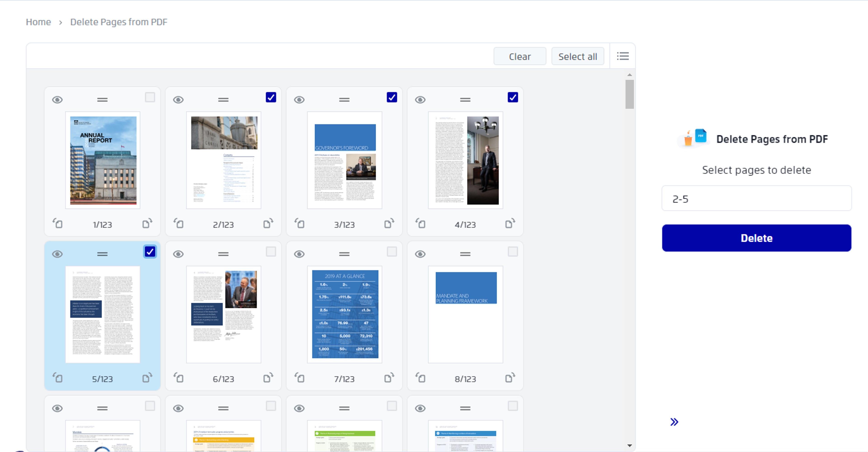Uncheck the page 4/123 checkbox
The height and width of the screenshot is (452, 868).
click(513, 97)
